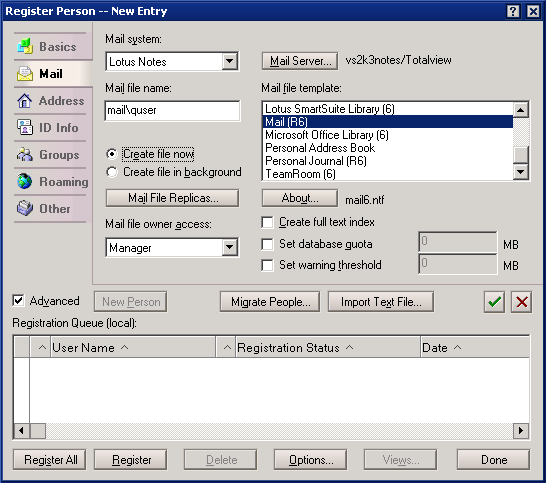546x483 pixels.
Task: Open the ID Info card icon
Action: [25, 127]
